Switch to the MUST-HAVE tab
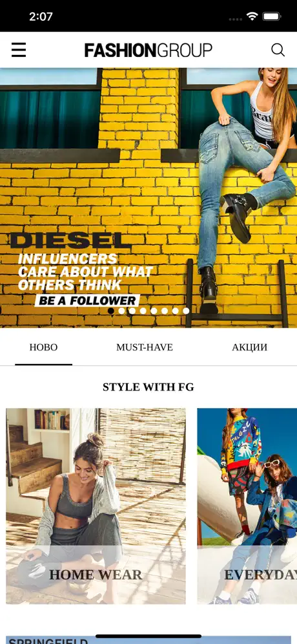Image resolution: width=297 pixels, height=644 pixels. point(145,347)
